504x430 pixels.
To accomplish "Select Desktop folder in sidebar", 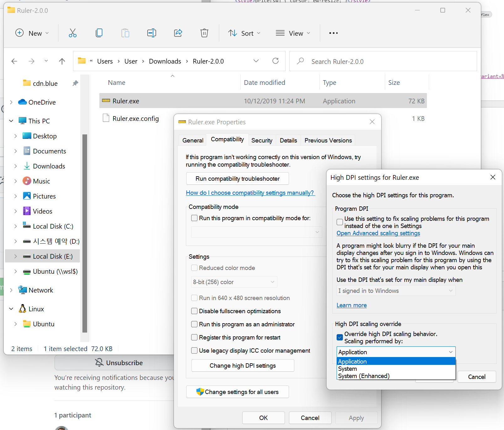I will tap(45, 136).
